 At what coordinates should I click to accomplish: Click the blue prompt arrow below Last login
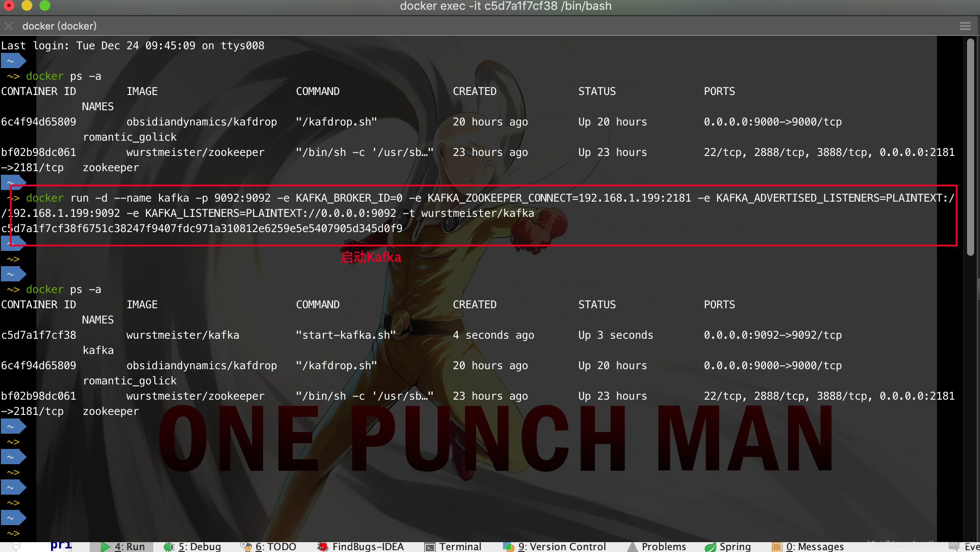coord(13,61)
